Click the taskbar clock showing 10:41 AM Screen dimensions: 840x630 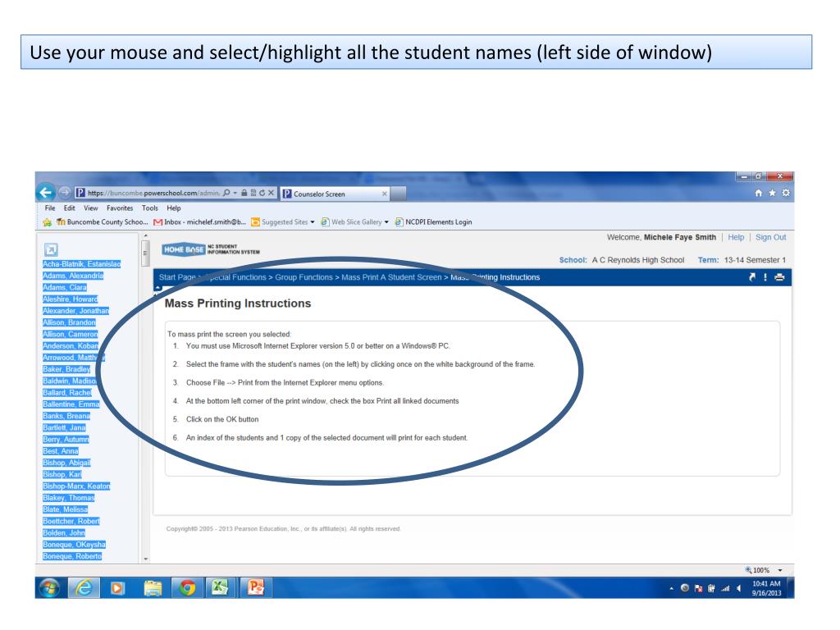tap(766, 588)
